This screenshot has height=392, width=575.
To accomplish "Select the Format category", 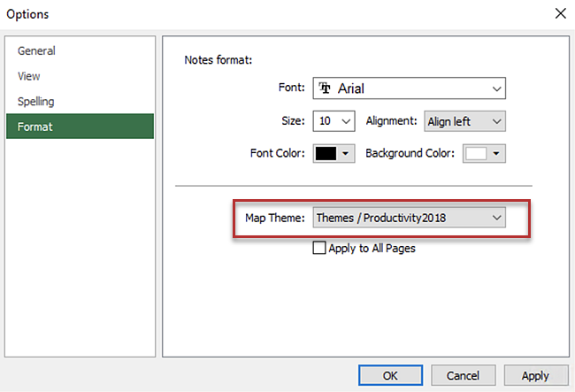I will 80,127.
